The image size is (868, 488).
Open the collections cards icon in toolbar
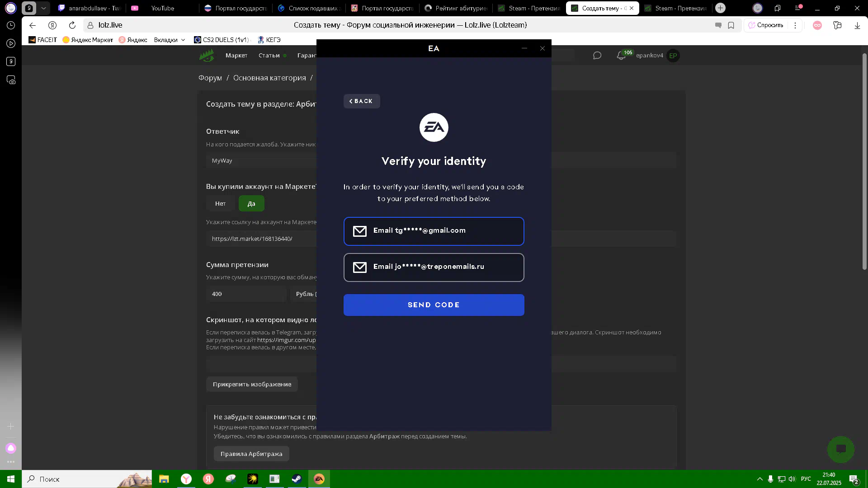[x=837, y=25]
